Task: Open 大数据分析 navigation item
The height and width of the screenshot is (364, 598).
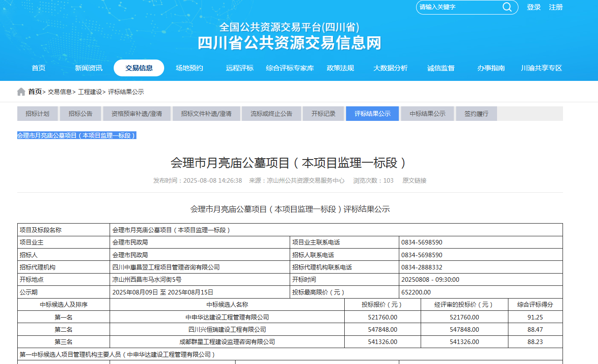Action: click(390, 68)
